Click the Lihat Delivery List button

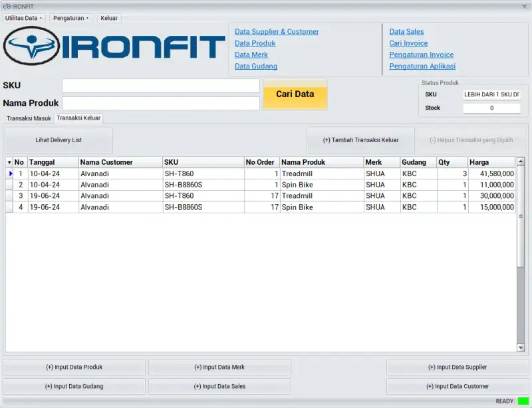59,140
